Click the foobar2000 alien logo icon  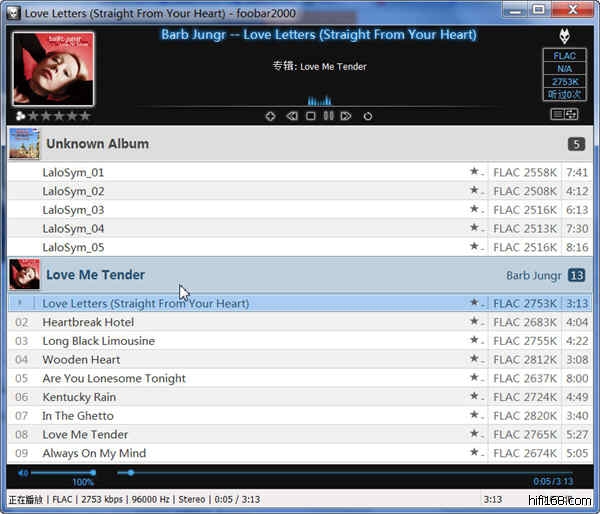[564, 35]
